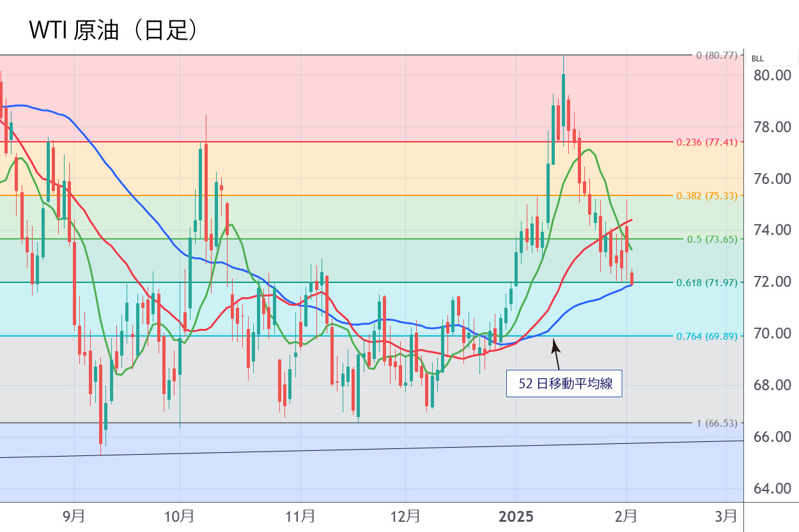Click the 10月 label on time axis

[x=180, y=515]
